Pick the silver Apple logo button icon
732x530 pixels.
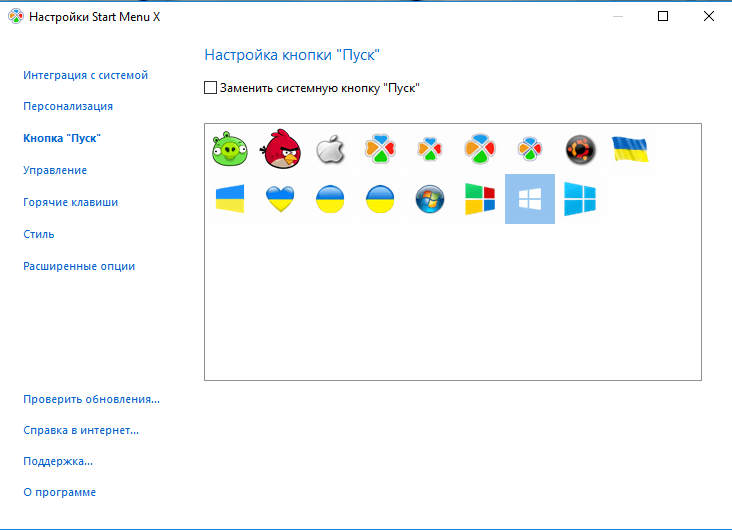coord(330,149)
